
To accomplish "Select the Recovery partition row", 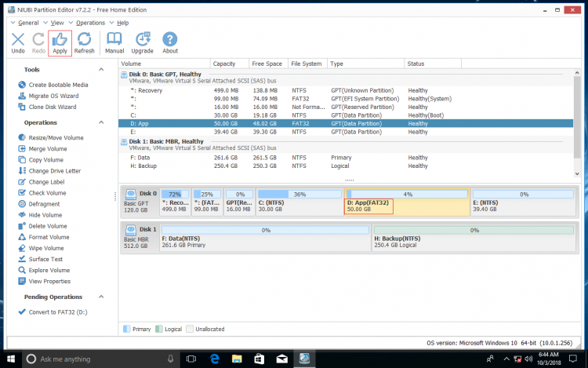I will pos(346,90).
